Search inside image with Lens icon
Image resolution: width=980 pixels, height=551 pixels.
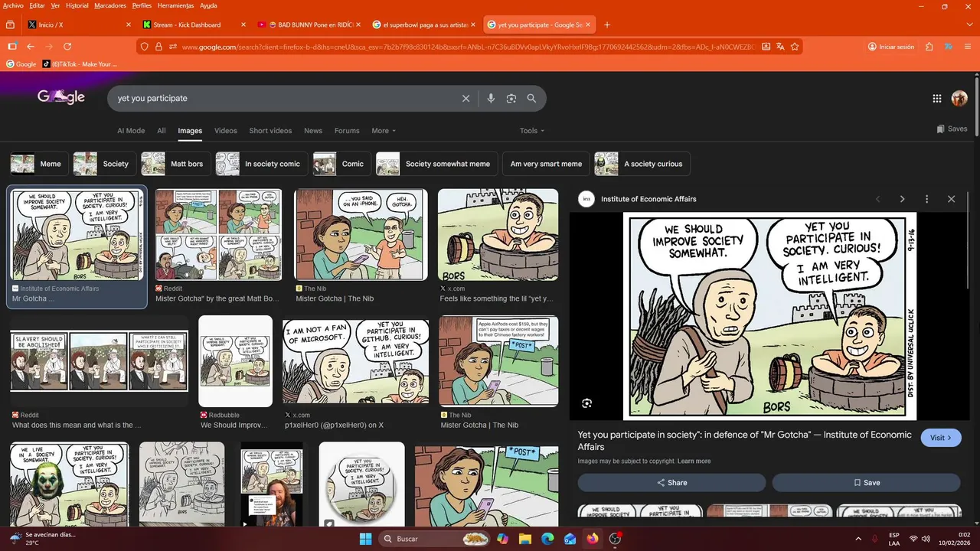point(586,403)
